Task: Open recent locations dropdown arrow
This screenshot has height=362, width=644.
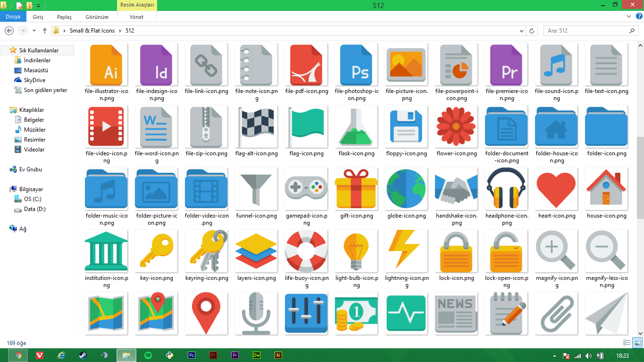Action: coord(34,31)
